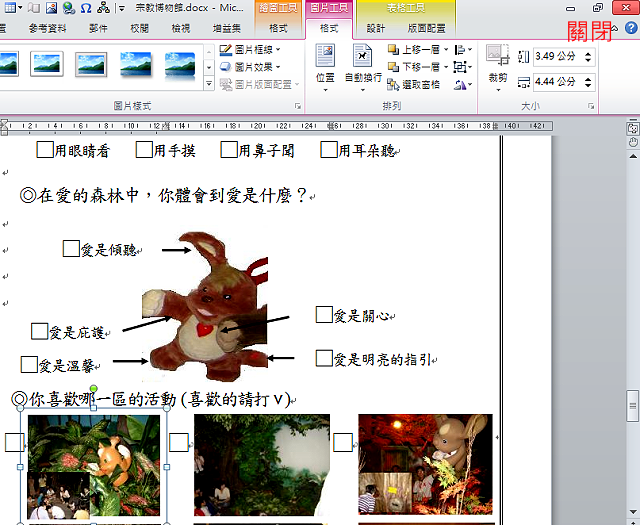Switch to the table tools 版面配置 tab
This screenshot has height=525, width=640.
[x=427, y=28]
